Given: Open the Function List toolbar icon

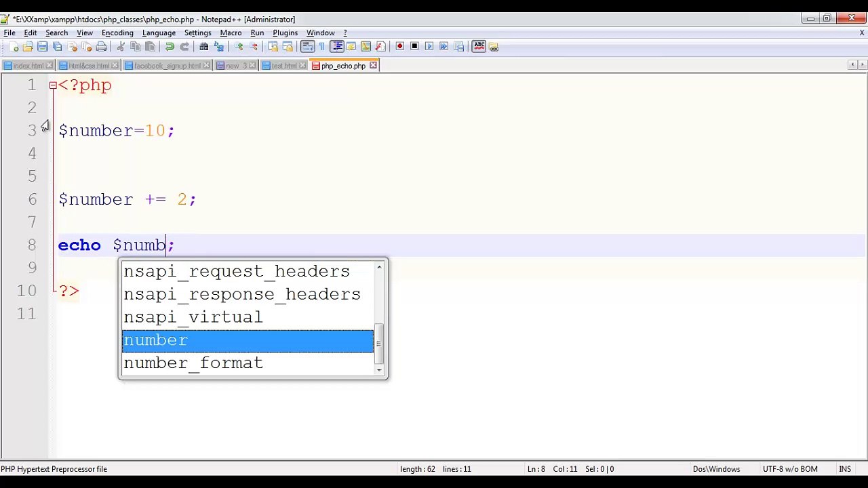Looking at the screenshot, I should (380, 47).
